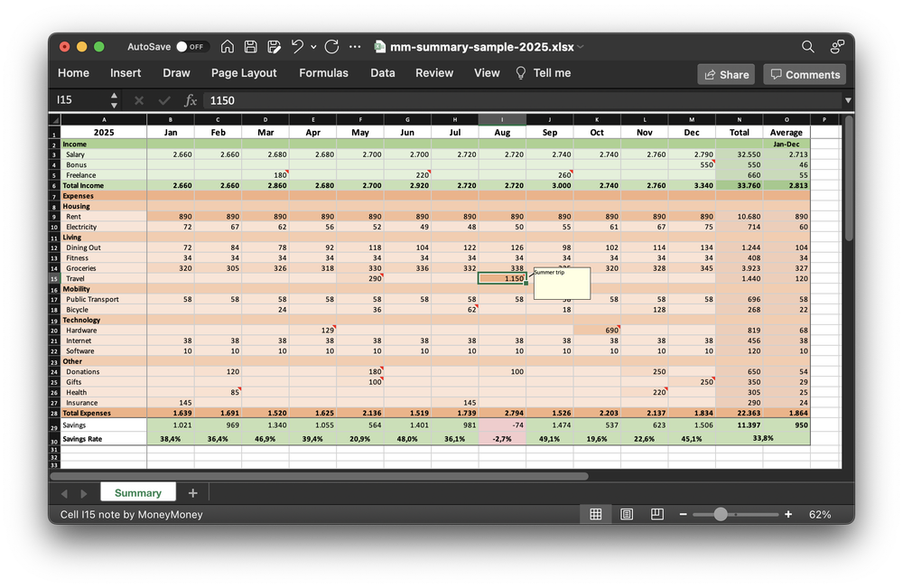Expand the formula bar with right chevron
The width and height of the screenshot is (903, 588).
click(x=848, y=100)
